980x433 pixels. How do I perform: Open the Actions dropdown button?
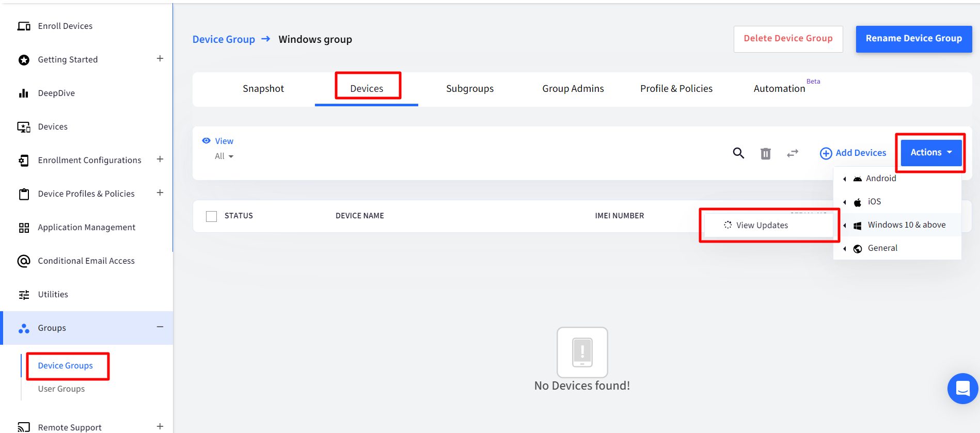[x=931, y=153]
